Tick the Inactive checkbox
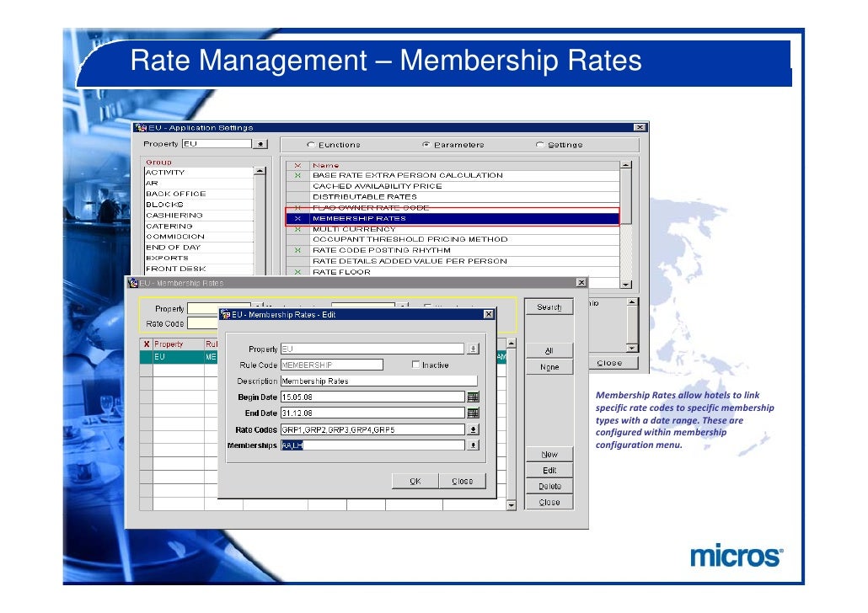This screenshot has height=613, width=868. pos(415,365)
